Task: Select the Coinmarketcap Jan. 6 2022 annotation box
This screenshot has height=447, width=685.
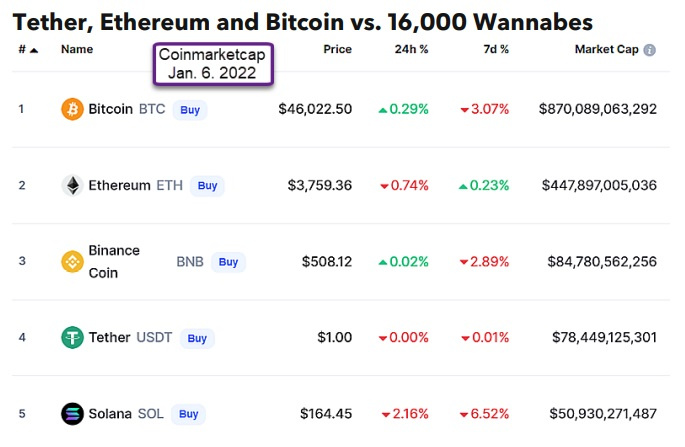Action: pos(213,65)
